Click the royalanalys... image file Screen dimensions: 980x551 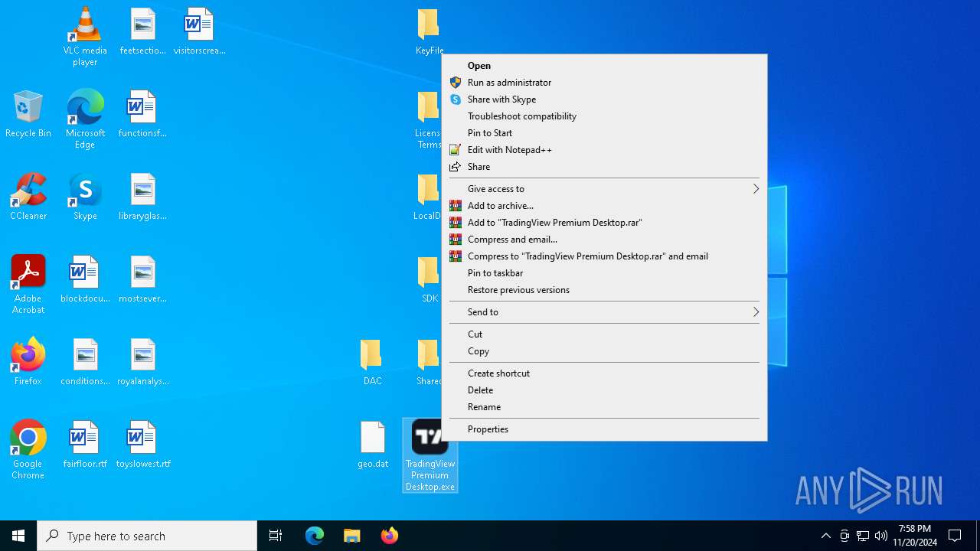point(142,362)
